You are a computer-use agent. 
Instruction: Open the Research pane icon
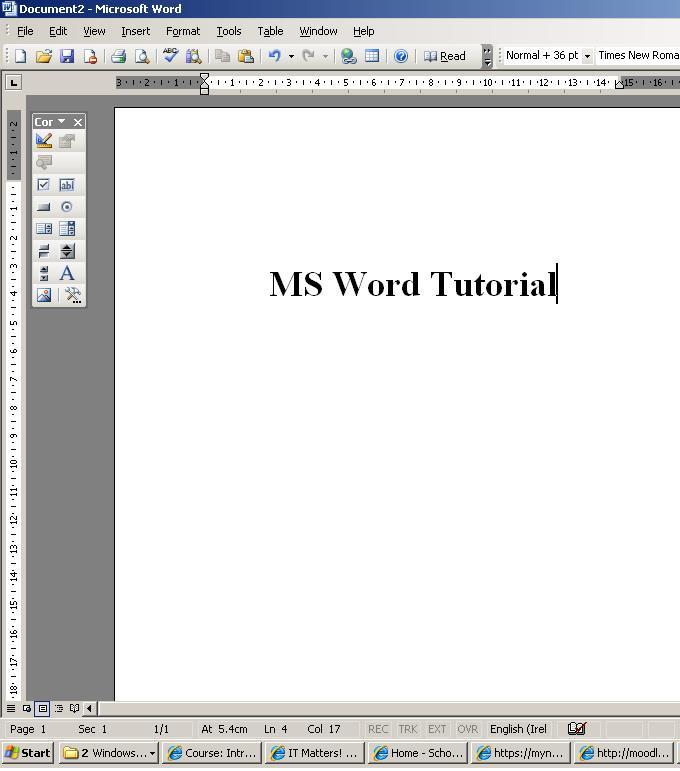click(193, 56)
